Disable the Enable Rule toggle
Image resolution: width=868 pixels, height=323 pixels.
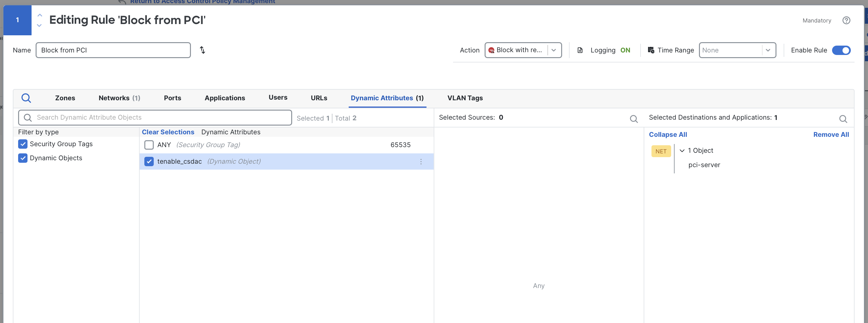click(x=841, y=50)
